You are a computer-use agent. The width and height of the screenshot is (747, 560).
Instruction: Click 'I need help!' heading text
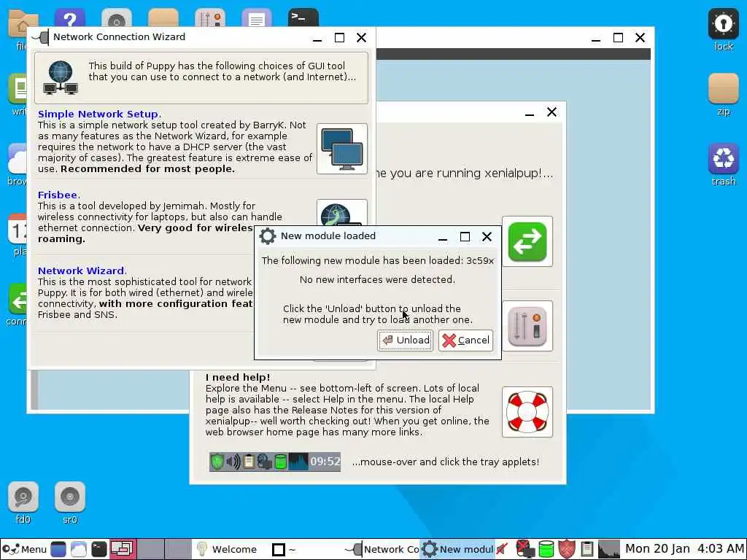(x=238, y=377)
